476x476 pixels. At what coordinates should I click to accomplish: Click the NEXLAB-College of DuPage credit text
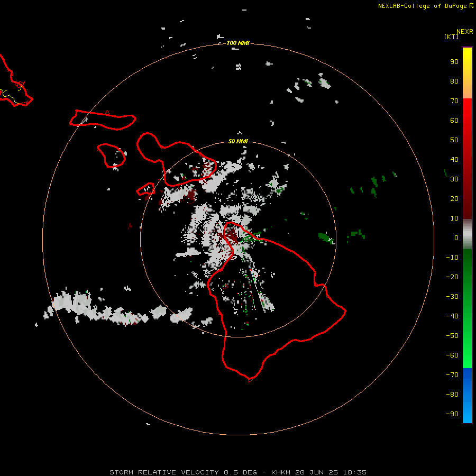422,6
